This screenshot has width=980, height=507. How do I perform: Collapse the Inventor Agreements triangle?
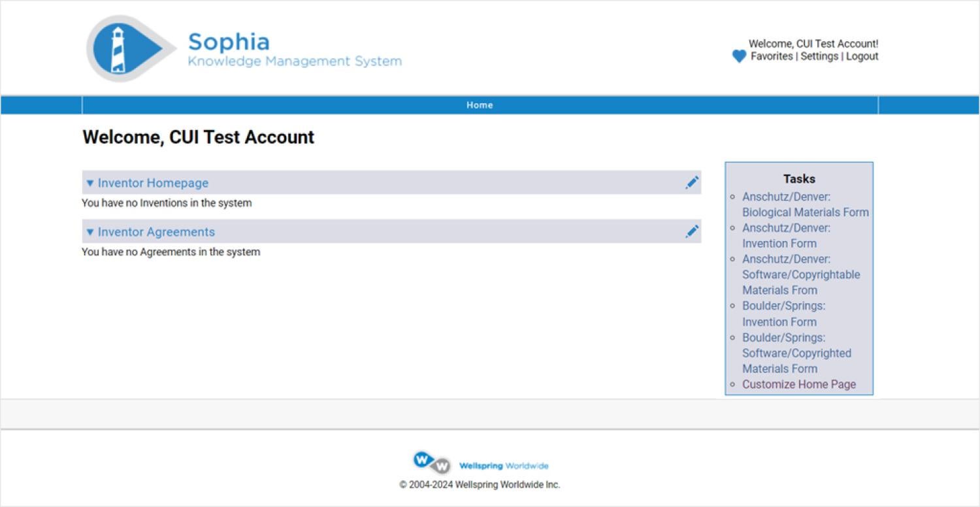(90, 232)
